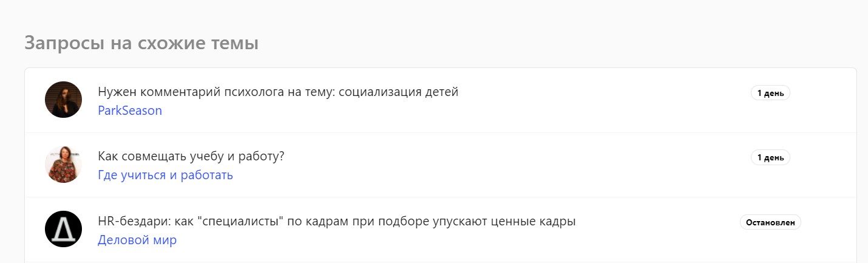The width and height of the screenshot is (868, 263).
Task: Open the request about социализация детей
Action: tap(277, 92)
